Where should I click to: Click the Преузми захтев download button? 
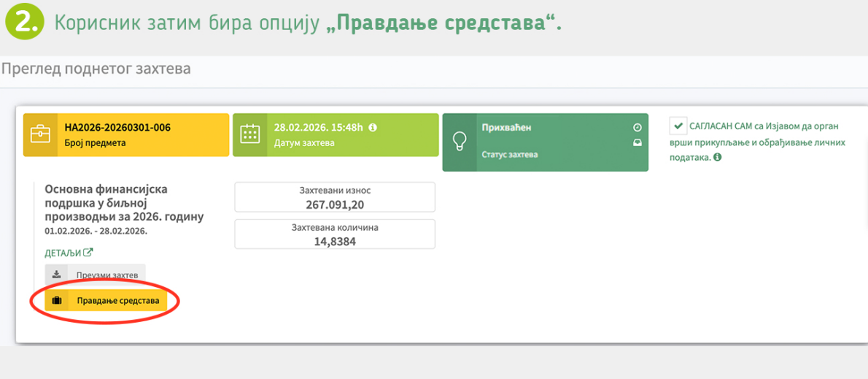pyautogui.click(x=96, y=275)
